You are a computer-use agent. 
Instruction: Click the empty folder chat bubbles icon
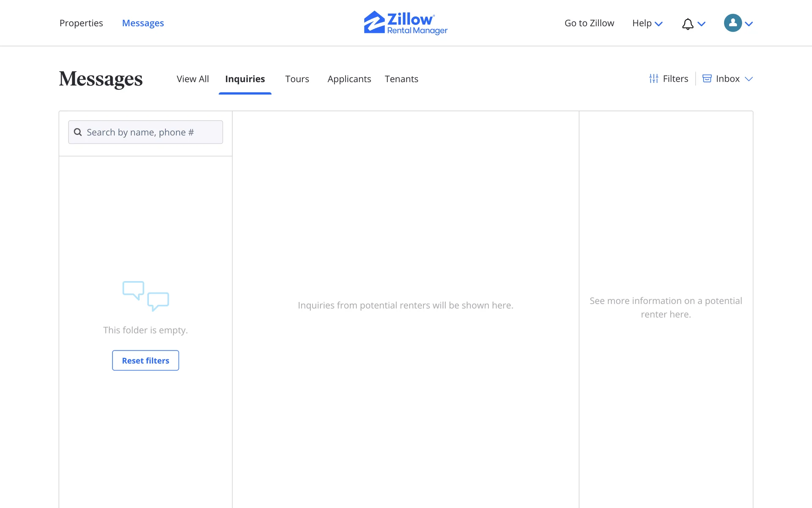pyautogui.click(x=145, y=296)
